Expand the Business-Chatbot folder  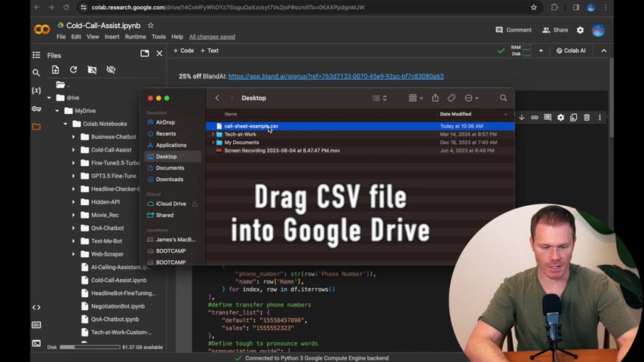[x=73, y=137]
